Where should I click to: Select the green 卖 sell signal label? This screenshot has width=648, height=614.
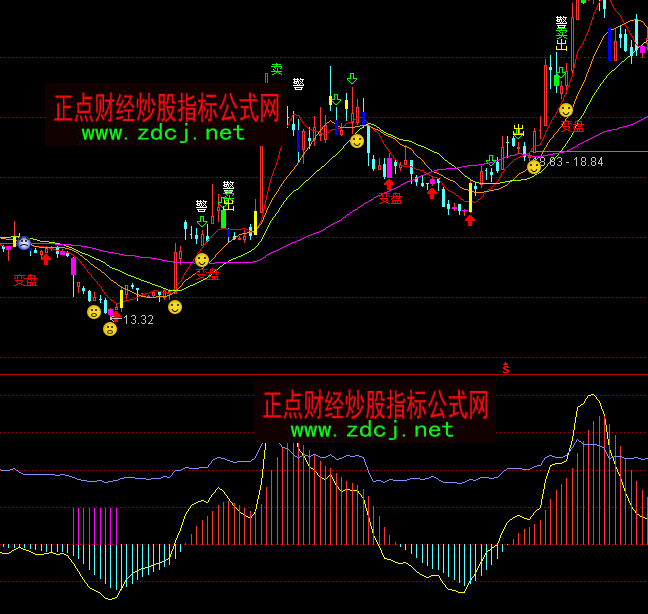[276, 69]
